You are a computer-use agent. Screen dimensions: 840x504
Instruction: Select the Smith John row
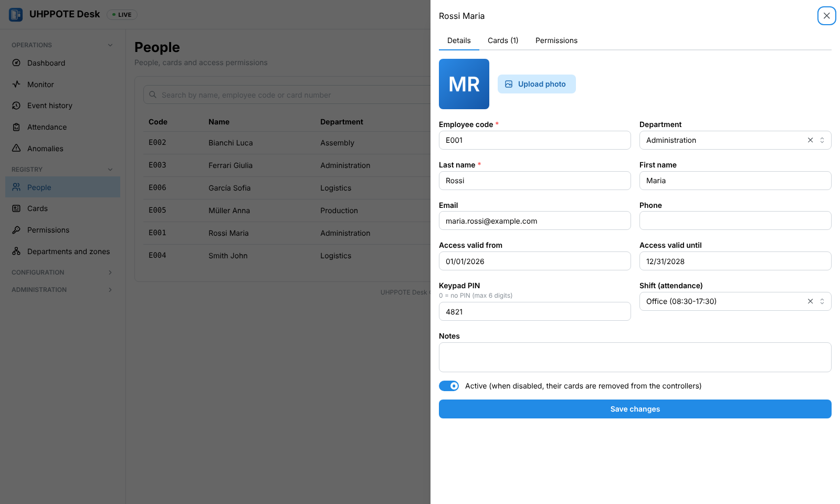[x=287, y=256]
